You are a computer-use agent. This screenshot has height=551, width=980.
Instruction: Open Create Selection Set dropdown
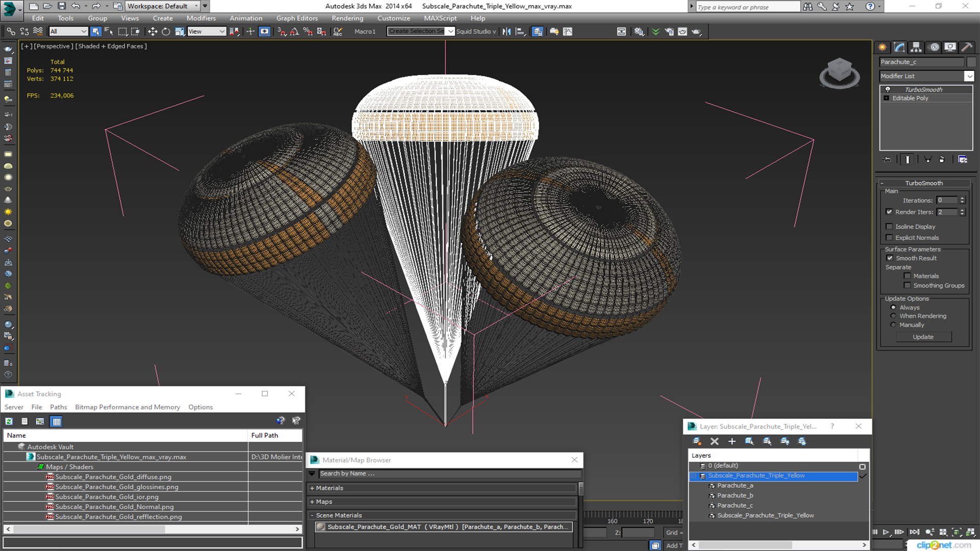pos(421,32)
